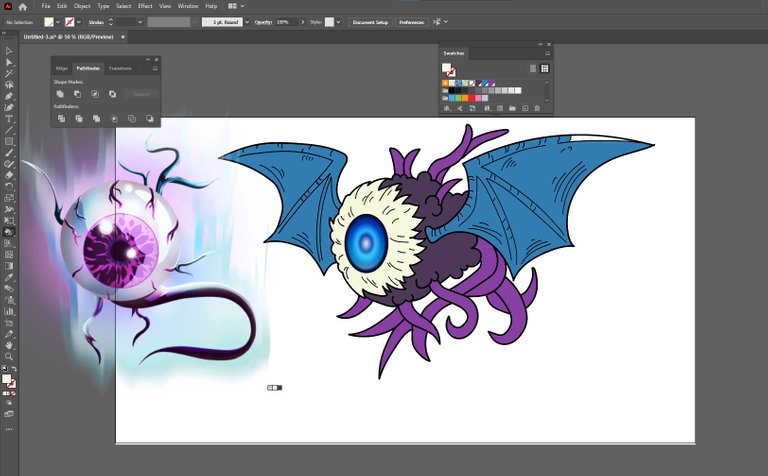Open the stroke color dropdown in control bar

(79, 22)
